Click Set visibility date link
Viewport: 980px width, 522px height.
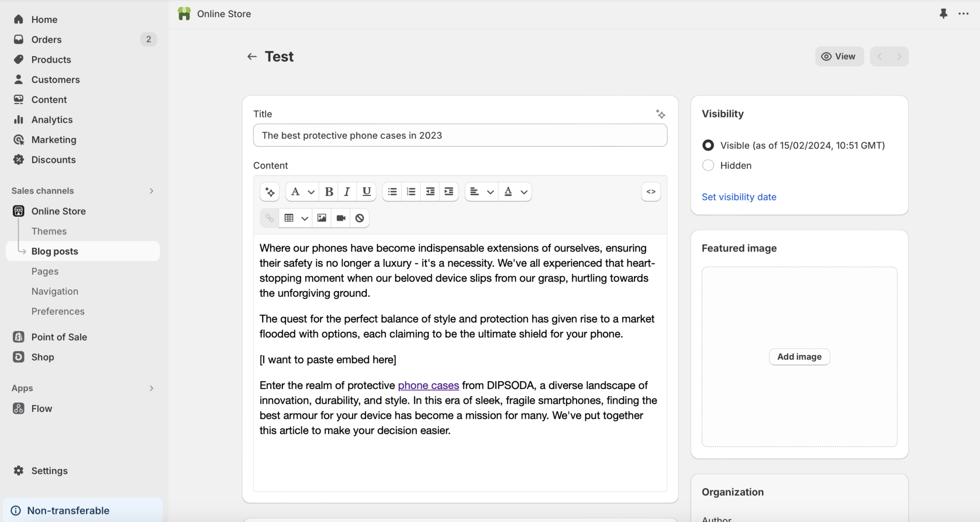pos(739,197)
